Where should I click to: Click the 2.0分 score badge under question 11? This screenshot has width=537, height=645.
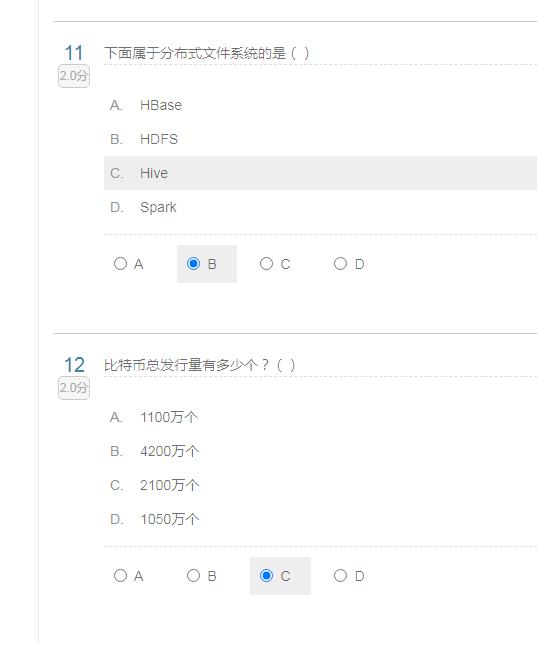(x=74, y=76)
